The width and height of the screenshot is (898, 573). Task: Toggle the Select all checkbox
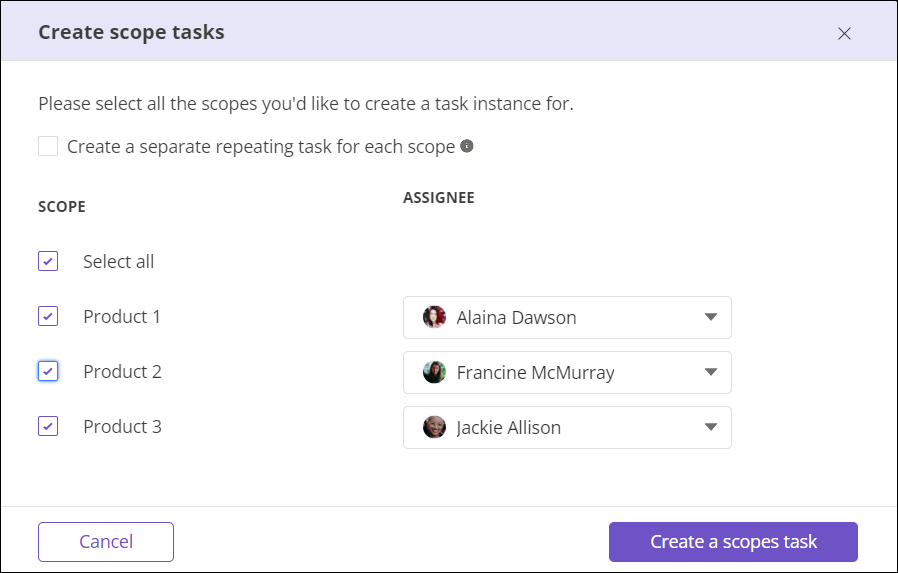click(48, 261)
